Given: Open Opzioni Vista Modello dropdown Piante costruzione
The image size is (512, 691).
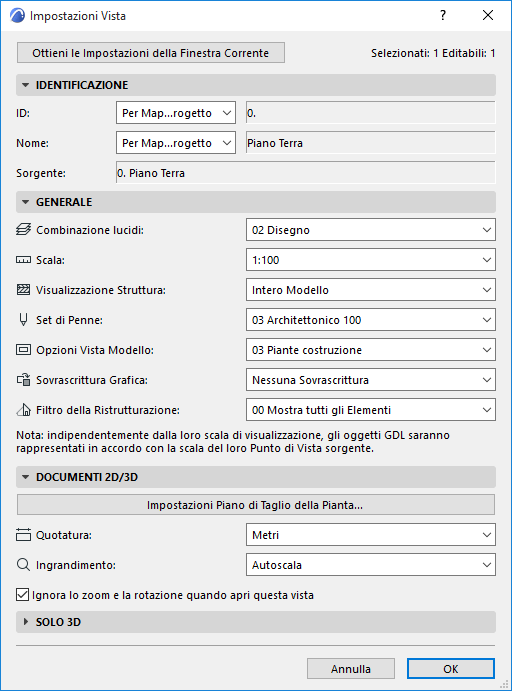Looking at the screenshot, I should [x=371, y=349].
